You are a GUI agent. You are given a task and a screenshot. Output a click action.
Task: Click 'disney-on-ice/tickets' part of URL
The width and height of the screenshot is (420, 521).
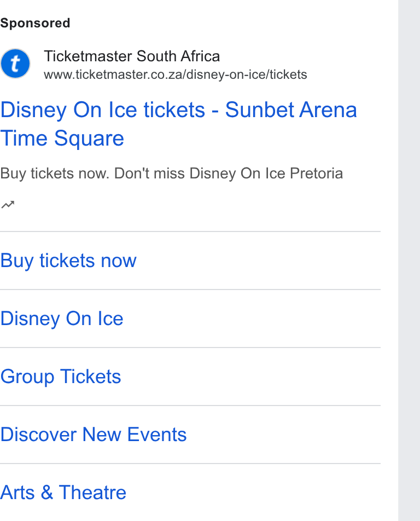pos(247,74)
